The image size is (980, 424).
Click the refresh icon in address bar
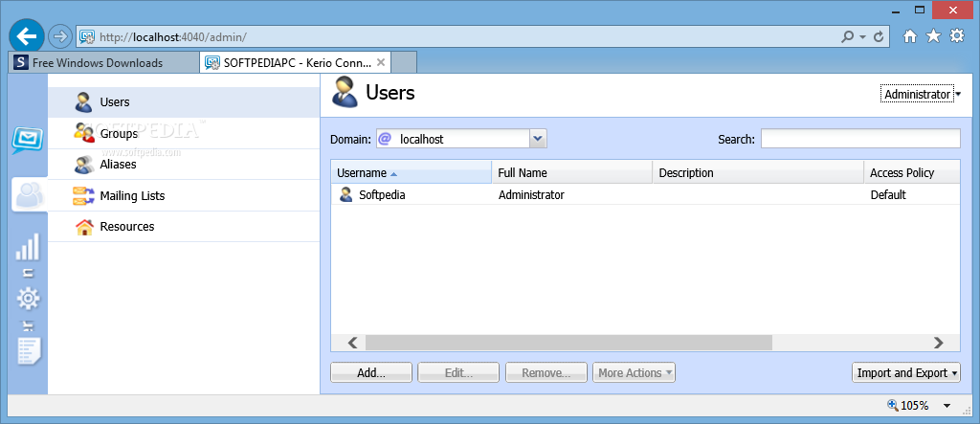[x=879, y=37]
